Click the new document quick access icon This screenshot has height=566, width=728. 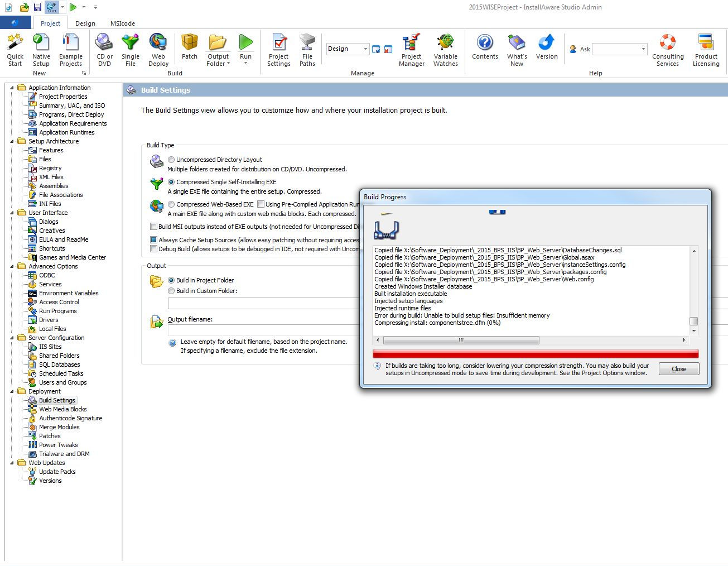pyautogui.click(x=8, y=7)
